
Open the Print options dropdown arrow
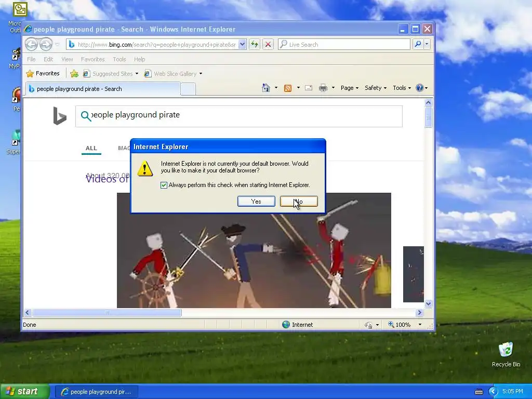click(333, 88)
